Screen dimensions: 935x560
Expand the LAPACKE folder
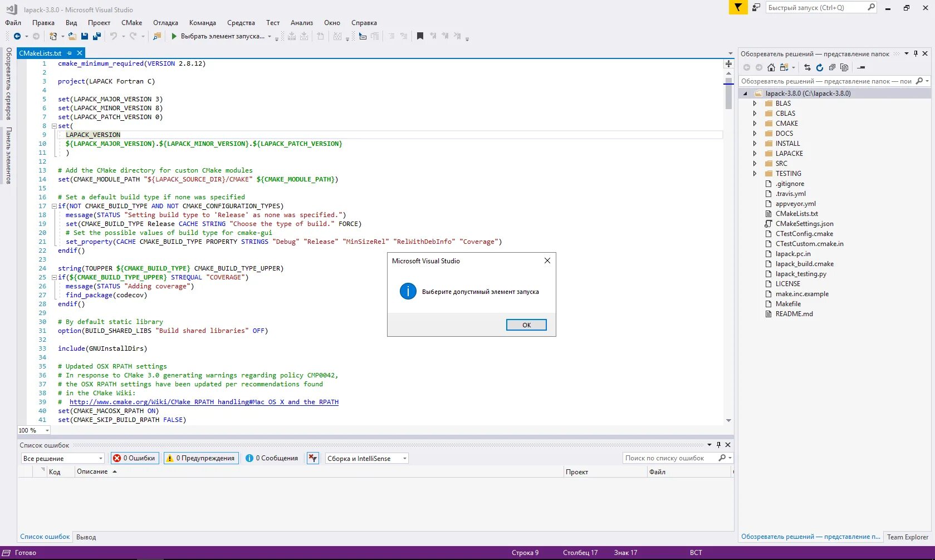pos(755,154)
